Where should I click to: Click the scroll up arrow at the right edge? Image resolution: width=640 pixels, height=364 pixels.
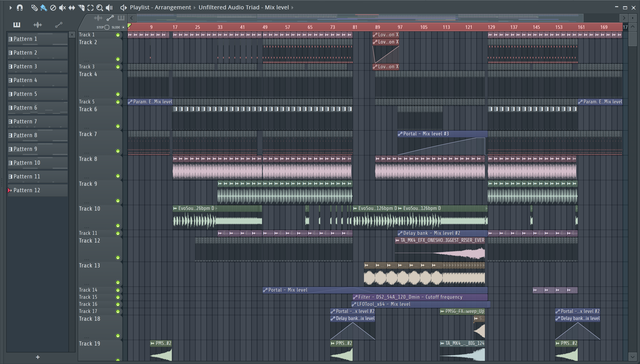[x=632, y=26]
